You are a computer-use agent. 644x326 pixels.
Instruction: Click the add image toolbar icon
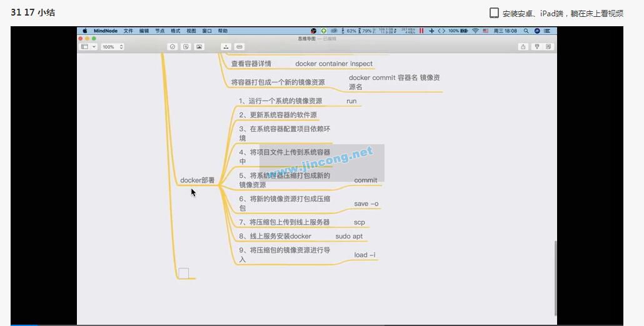[x=199, y=47]
